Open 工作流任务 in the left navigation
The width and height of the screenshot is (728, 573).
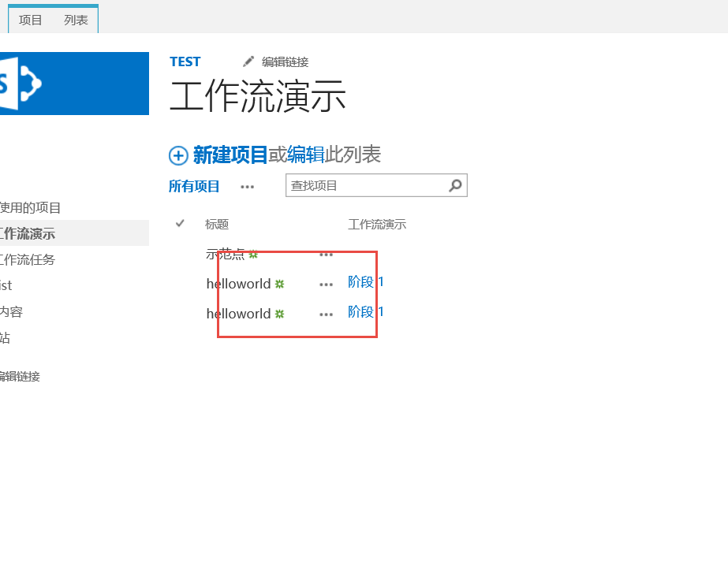(28, 259)
